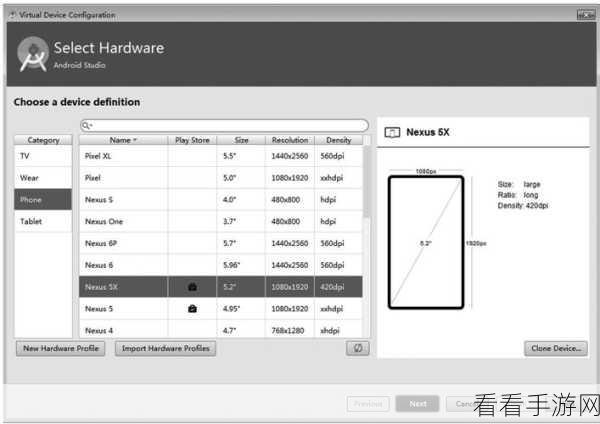
Task: Click 768x1280 resolution in Nexus 4 row
Action: (288, 330)
